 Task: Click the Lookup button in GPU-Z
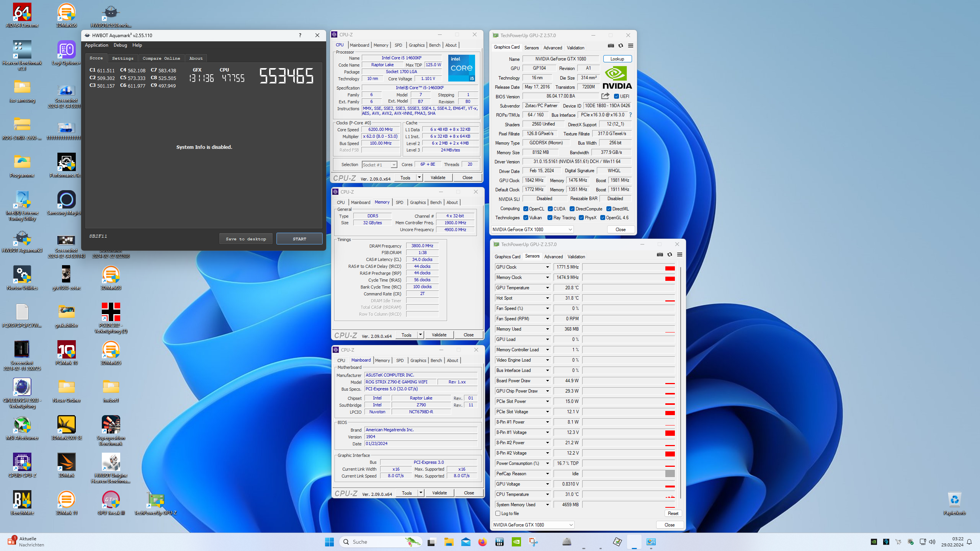pos(617,59)
